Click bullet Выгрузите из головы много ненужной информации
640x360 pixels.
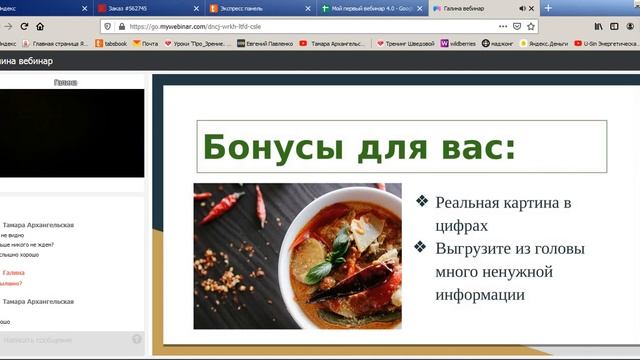click(510, 271)
